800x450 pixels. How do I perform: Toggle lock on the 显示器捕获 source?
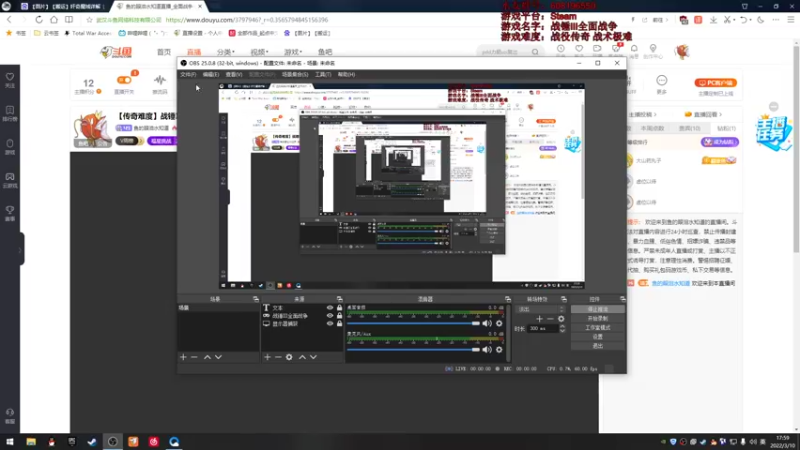click(x=339, y=323)
